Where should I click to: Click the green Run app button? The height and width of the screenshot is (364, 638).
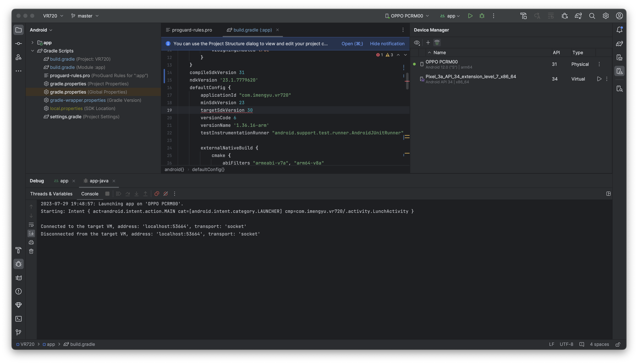(470, 16)
